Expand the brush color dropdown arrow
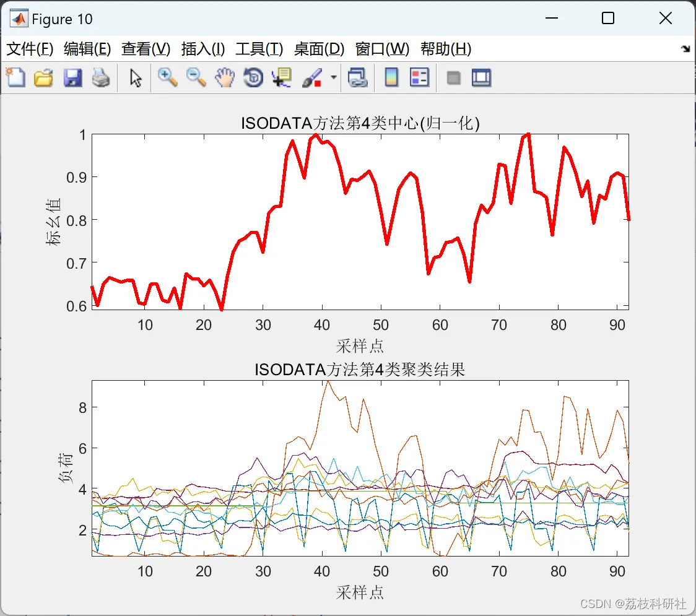 tap(333, 77)
